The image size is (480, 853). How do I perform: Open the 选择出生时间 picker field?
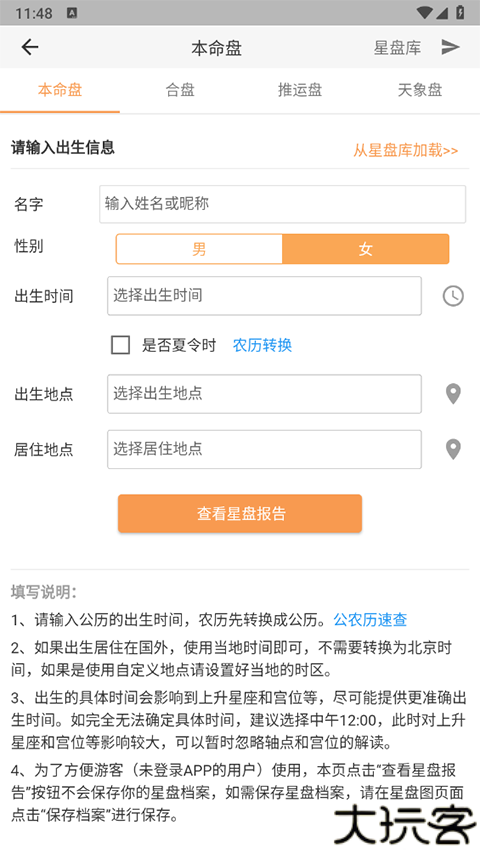(264, 296)
